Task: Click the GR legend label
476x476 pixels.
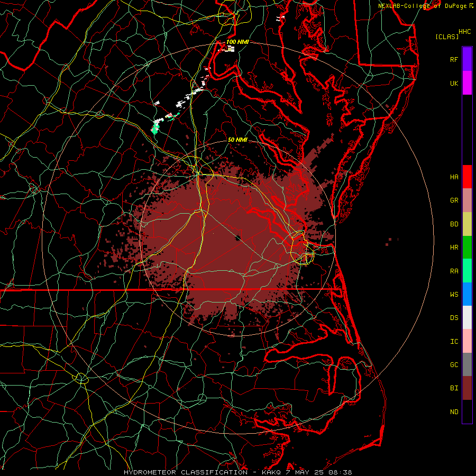Action: click(454, 200)
